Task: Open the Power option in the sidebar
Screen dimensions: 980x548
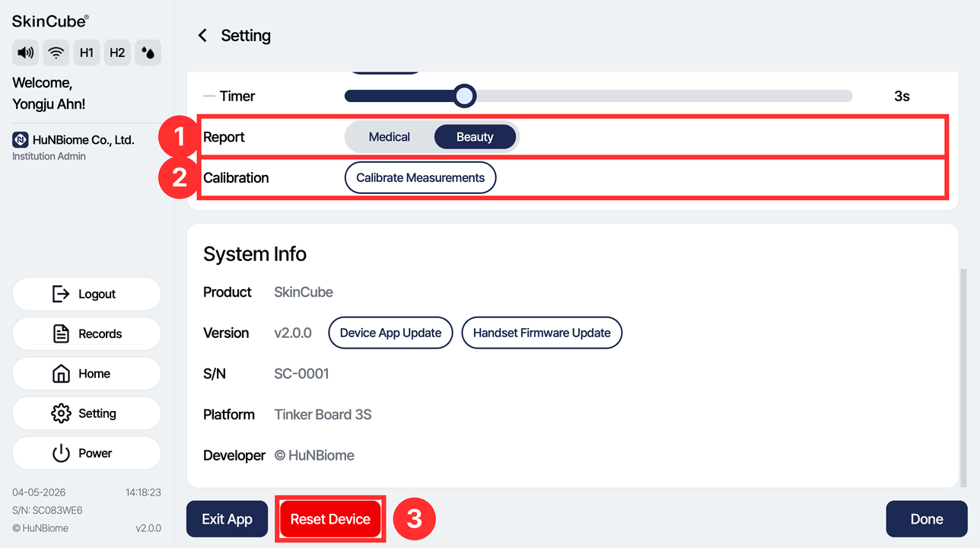Action: coord(87,453)
